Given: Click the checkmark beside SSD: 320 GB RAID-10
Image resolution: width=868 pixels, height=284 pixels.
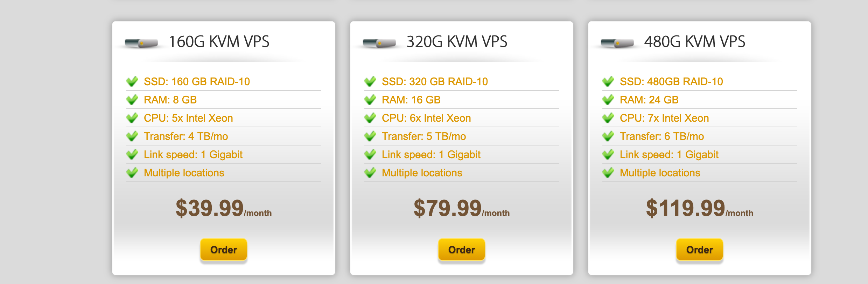Looking at the screenshot, I should point(370,82).
